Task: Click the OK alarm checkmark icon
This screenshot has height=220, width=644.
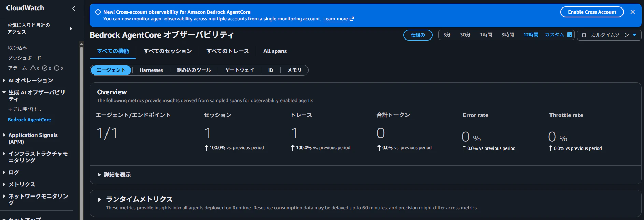Action: click(x=45, y=68)
